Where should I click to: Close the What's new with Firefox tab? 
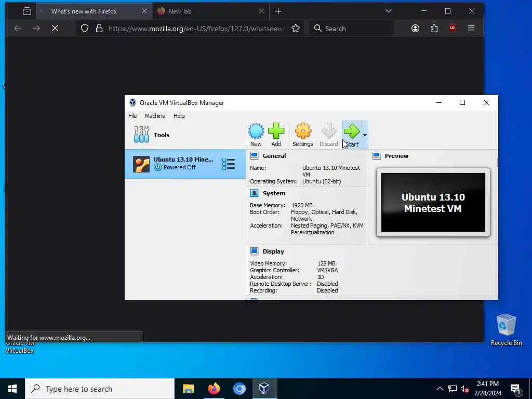coord(144,11)
